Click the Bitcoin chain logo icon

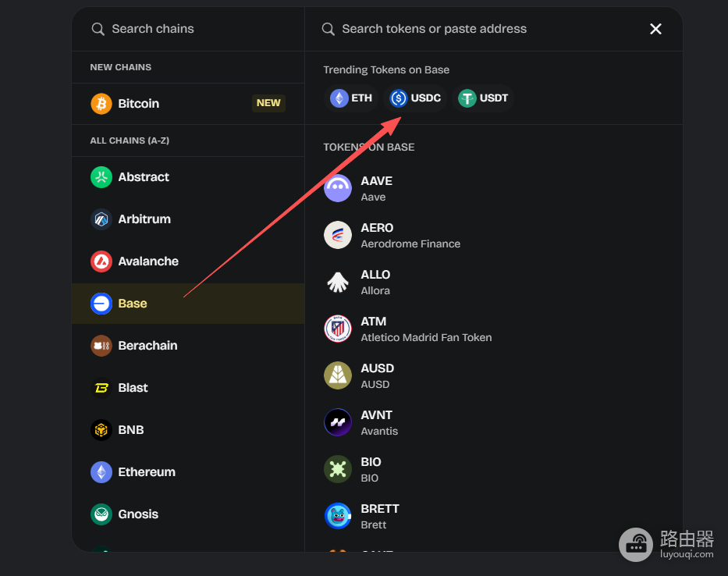point(101,104)
